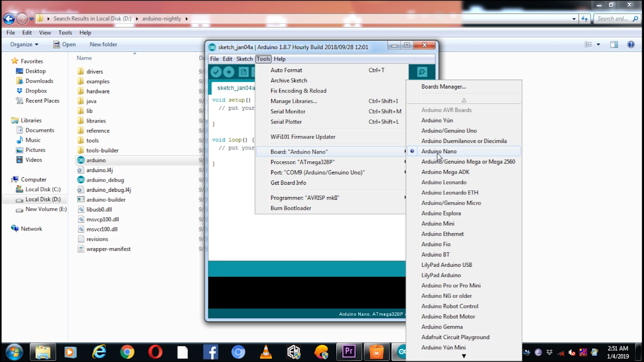Open the File Explorer taskbar icon
The width and height of the screenshot is (644, 362).
(43, 352)
